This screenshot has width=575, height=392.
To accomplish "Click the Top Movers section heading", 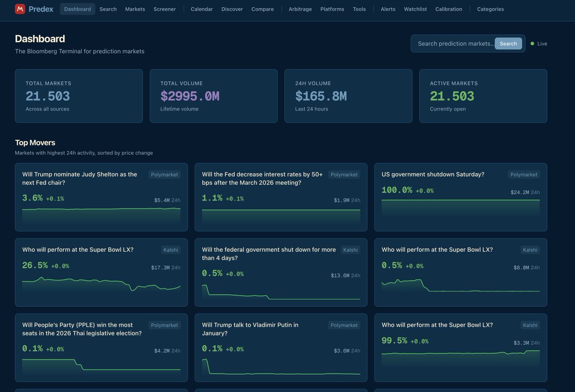I will (35, 143).
